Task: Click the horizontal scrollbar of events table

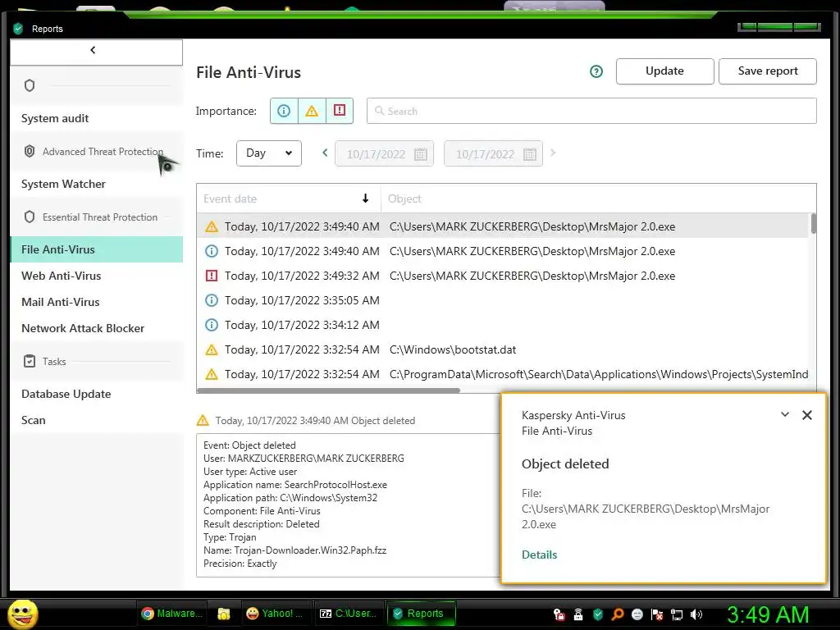Action: (x=328, y=390)
